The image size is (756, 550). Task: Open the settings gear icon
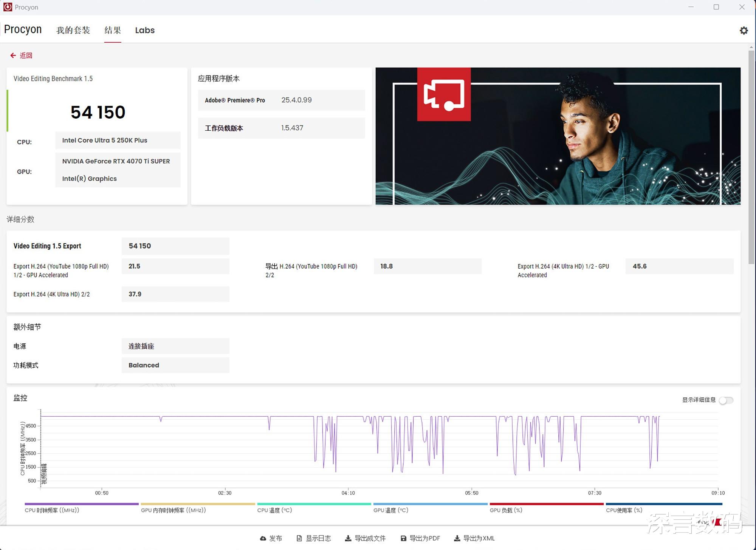(x=744, y=31)
